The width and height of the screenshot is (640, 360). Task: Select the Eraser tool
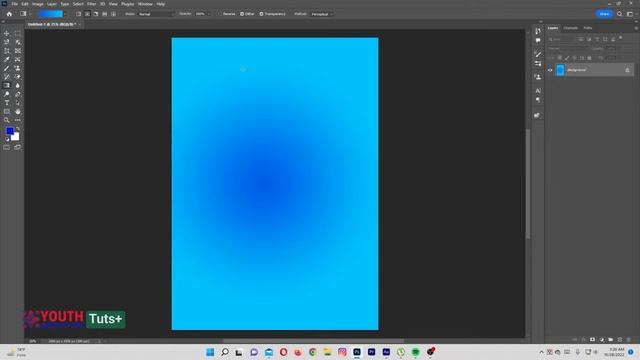click(18, 77)
